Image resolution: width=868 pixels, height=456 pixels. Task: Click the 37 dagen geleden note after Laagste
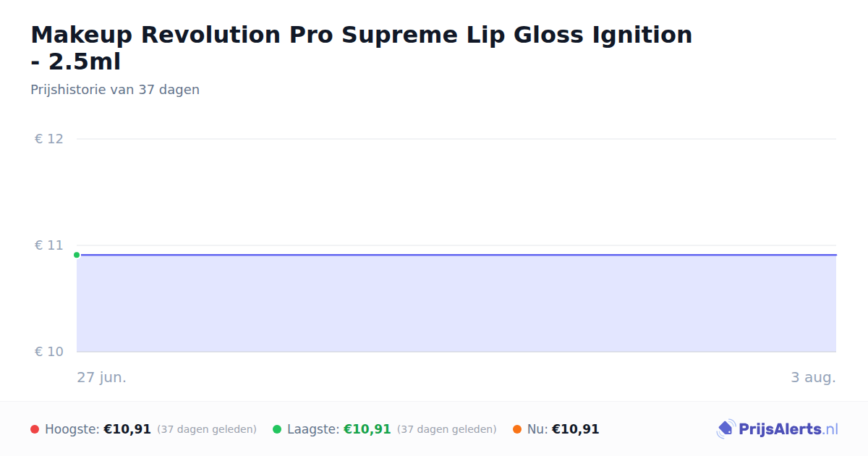click(x=447, y=429)
